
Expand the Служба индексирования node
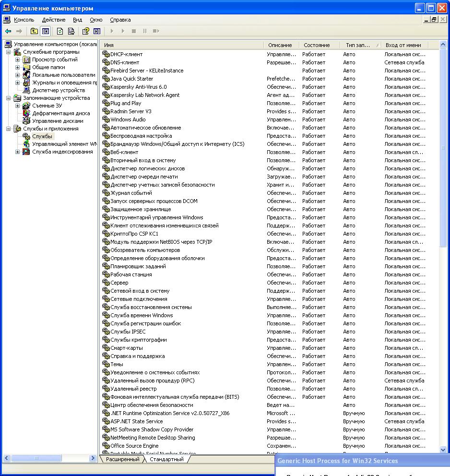[18, 152]
